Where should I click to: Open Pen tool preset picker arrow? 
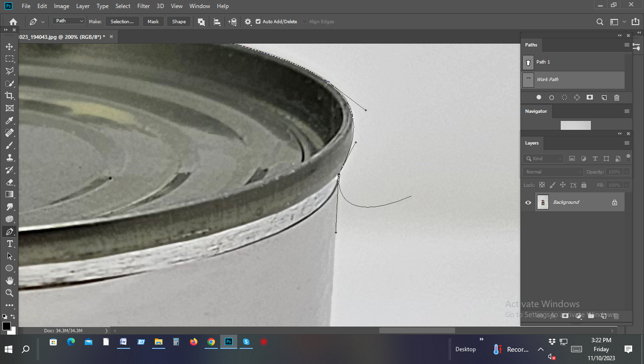point(43,21)
